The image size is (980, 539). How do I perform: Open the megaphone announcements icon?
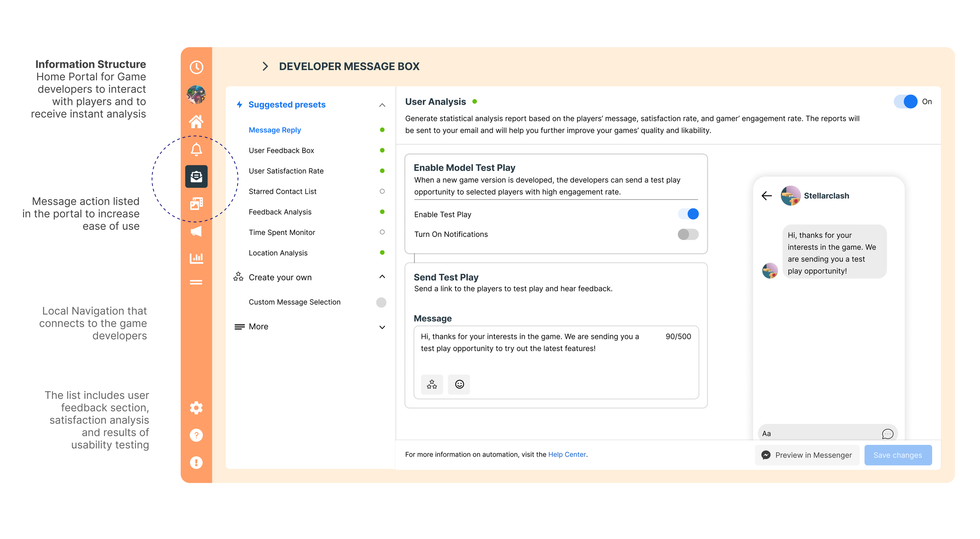pyautogui.click(x=196, y=231)
